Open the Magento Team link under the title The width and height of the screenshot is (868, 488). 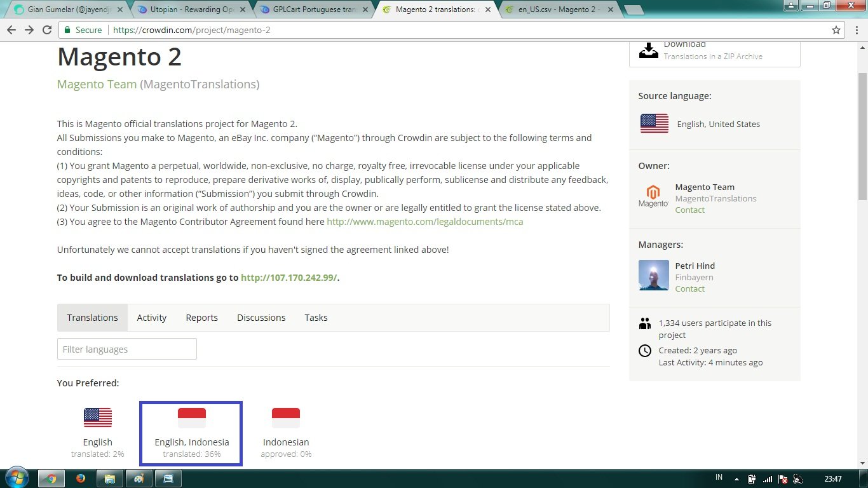tap(97, 84)
